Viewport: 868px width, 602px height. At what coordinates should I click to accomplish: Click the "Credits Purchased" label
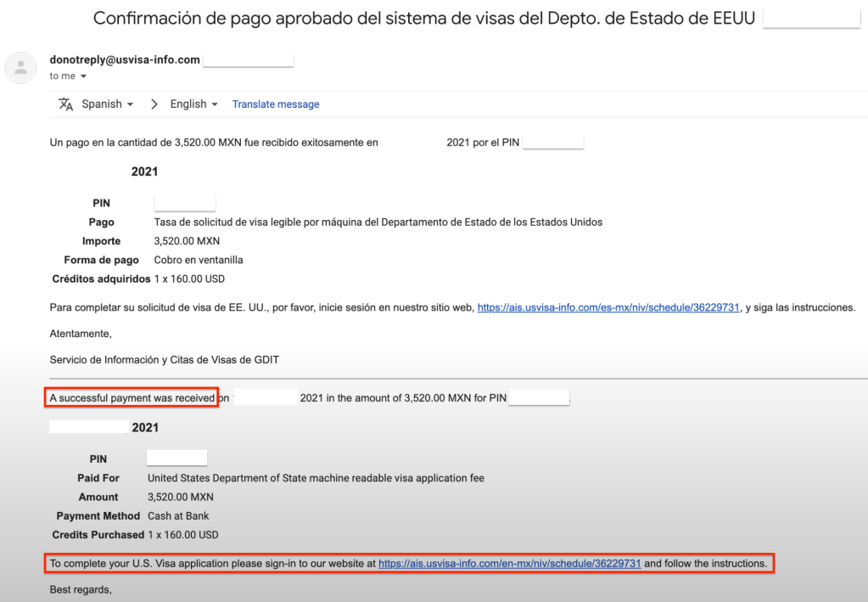[98, 535]
